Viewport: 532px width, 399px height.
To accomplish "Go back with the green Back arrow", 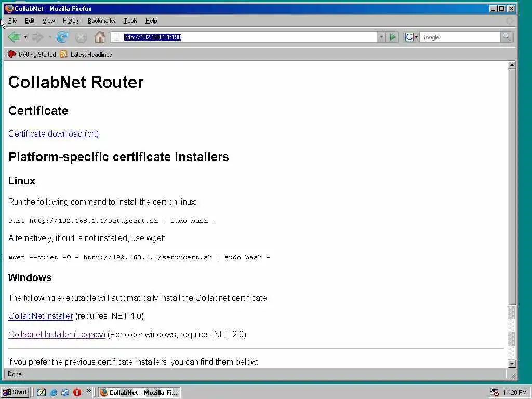I will pyautogui.click(x=14, y=37).
